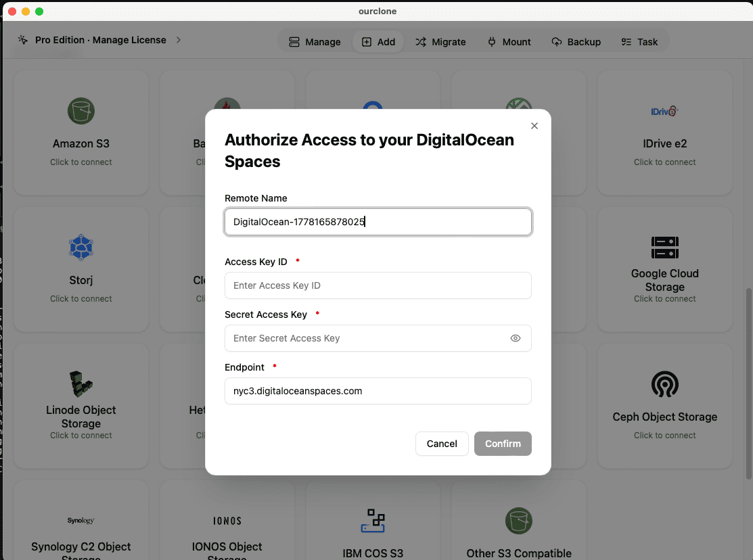Click the Mount plug icon

click(492, 42)
